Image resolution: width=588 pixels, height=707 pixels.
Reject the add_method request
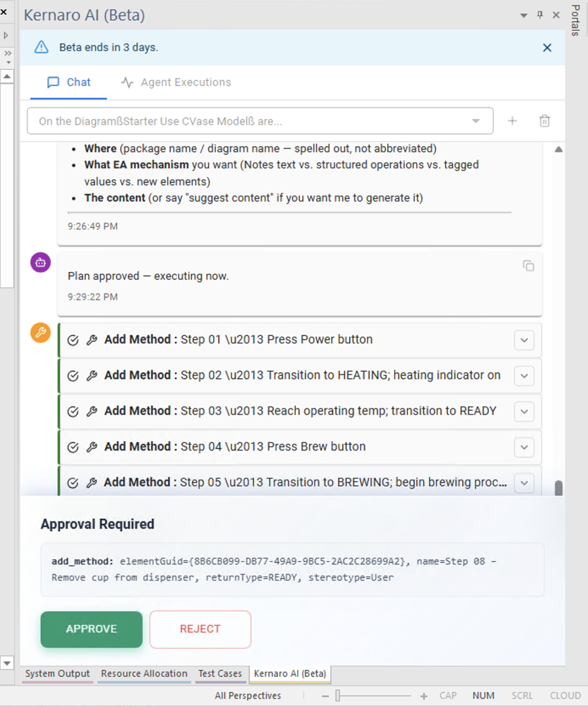[x=200, y=629]
